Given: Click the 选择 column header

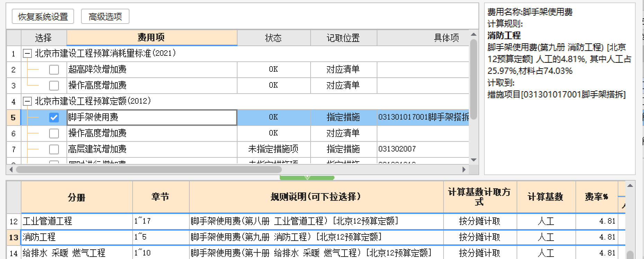Looking at the screenshot, I should point(44,37).
